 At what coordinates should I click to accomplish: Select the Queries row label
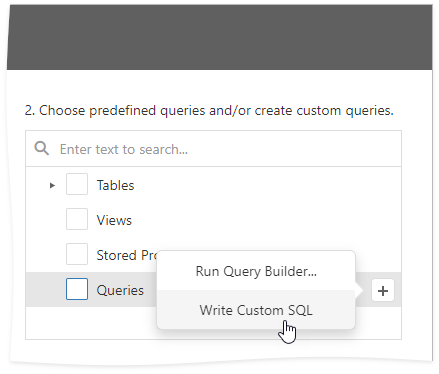click(120, 290)
